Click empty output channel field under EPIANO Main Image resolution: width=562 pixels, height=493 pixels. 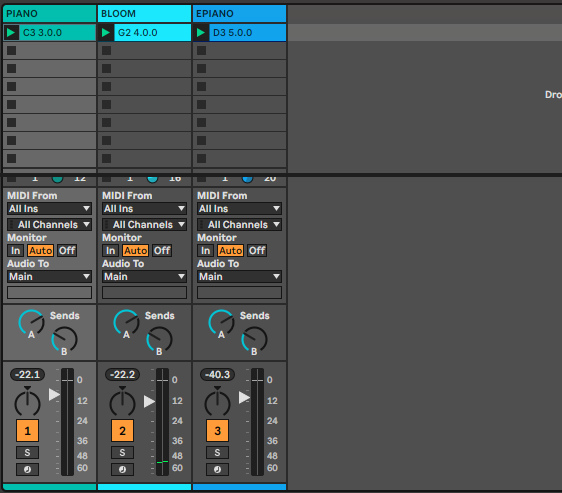click(239, 293)
